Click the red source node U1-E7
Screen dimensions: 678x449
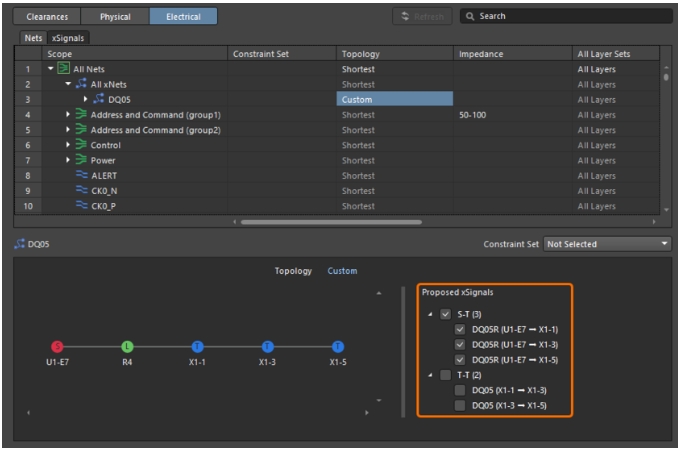(57, 346)
